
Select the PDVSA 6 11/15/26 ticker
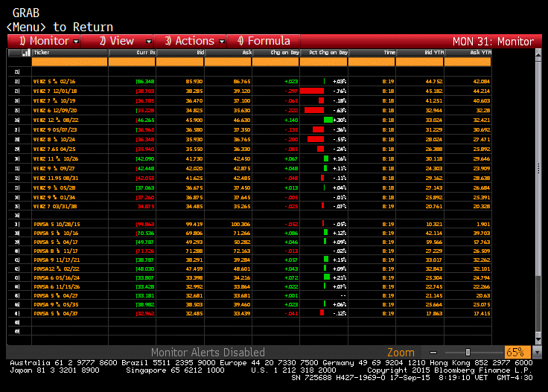pyautogui.click(x=57, y=287)
